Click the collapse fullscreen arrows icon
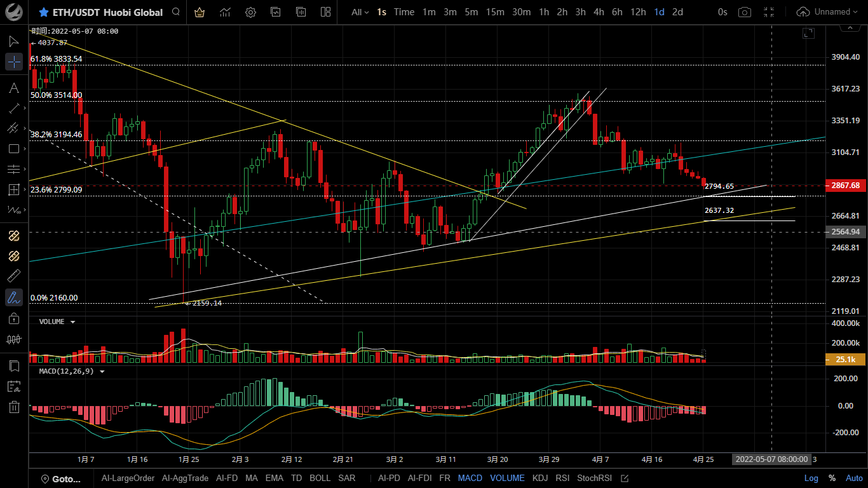The height and width of the screenshot is (488, 868). coord(769,12)
